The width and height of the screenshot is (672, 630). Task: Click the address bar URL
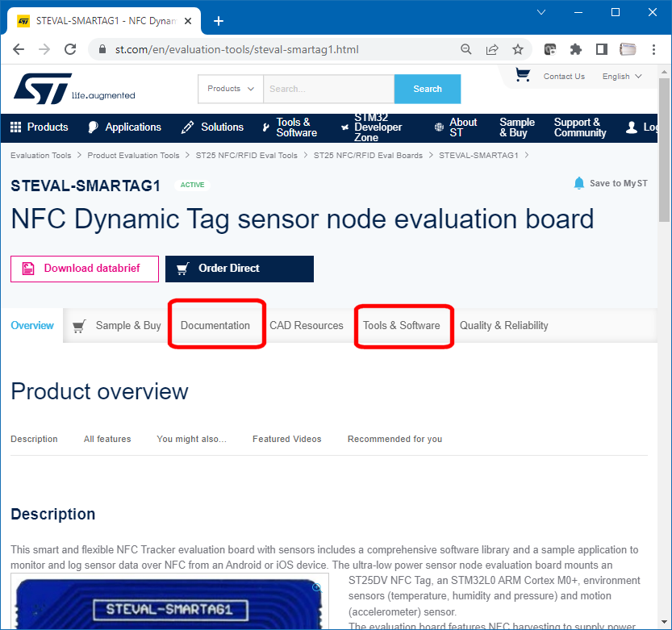[x=236, y=50]
